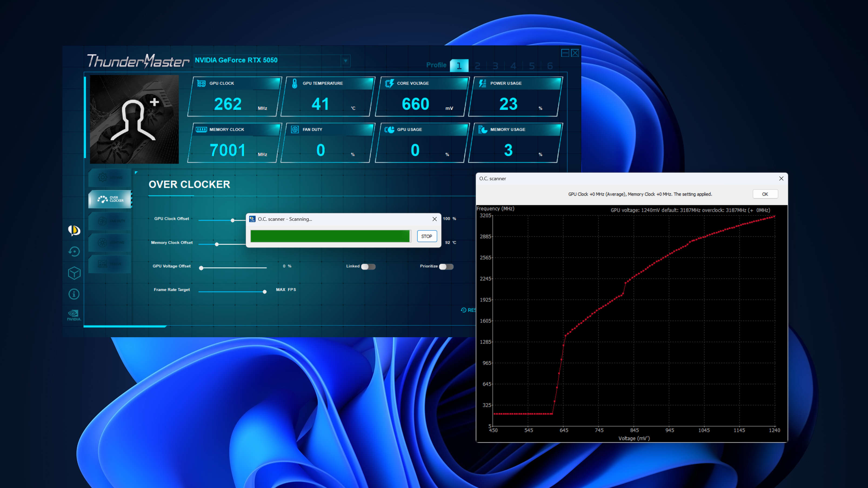This screenshot has height=488, width=868.
Task: Click the GPU Usage tile icon
Action: (x=389, y=129)
